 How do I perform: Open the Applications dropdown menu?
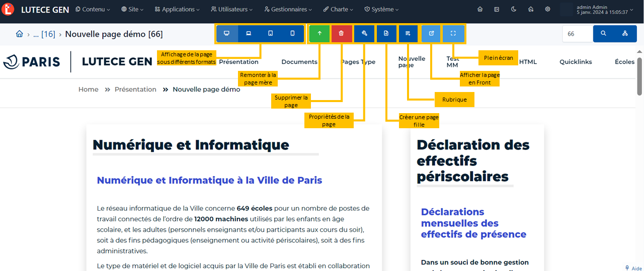tap(177, 9)
